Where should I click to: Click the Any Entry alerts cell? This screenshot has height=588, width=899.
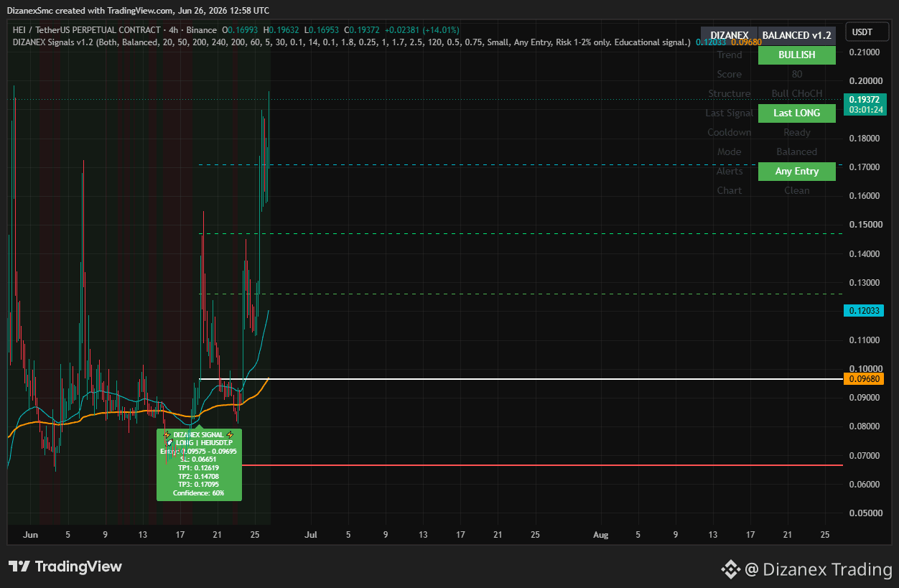click(x=796, y=171)
